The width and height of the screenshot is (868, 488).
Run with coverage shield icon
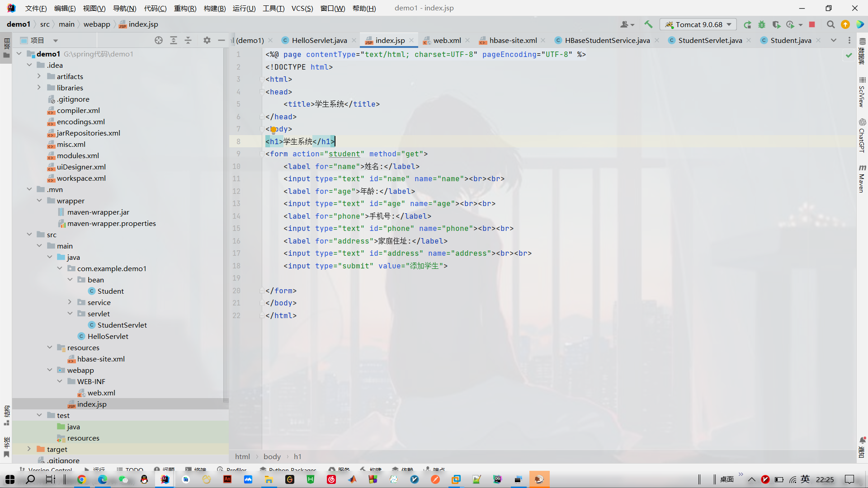click(776, 24)
